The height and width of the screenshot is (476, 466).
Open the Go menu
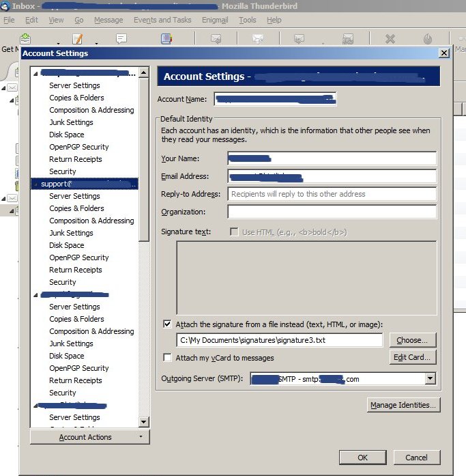(79, 20)
